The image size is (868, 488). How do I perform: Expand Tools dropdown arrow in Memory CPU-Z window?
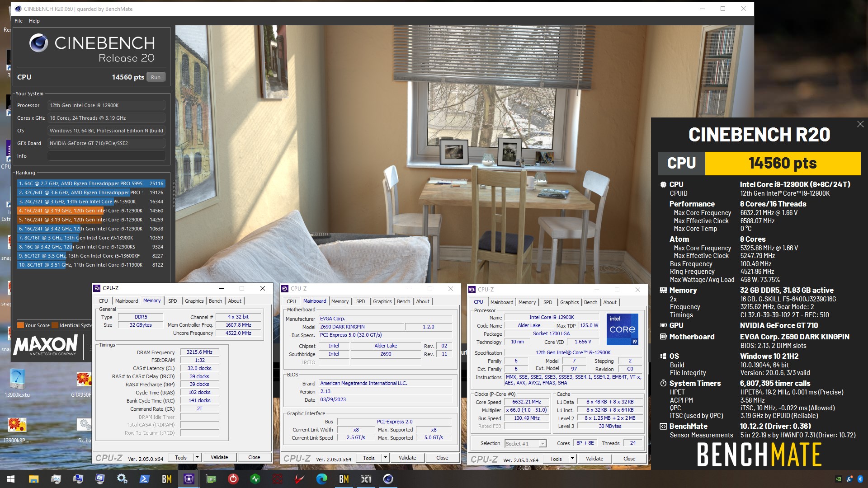(197, 457)
